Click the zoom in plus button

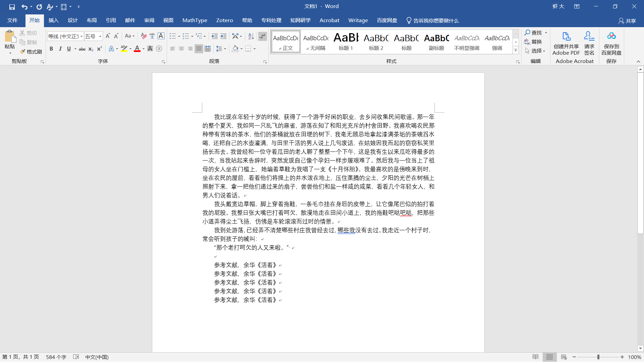[x=622, y=357]
